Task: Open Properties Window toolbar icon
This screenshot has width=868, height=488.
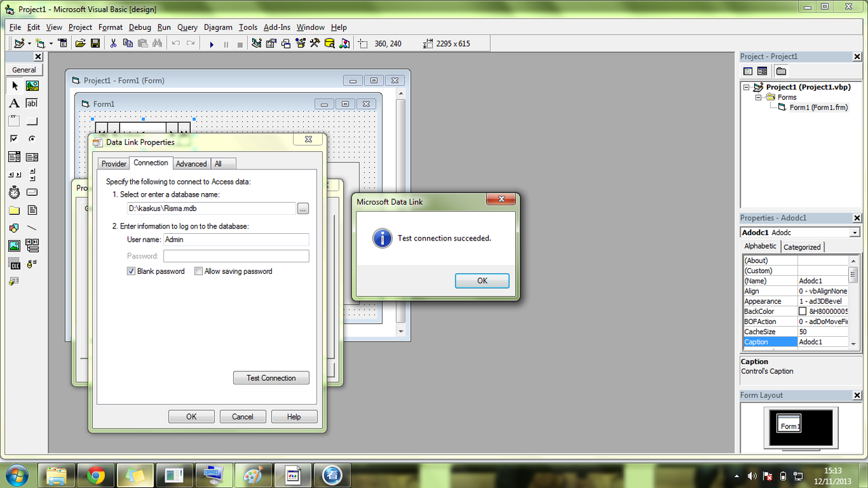Action: 271,43
